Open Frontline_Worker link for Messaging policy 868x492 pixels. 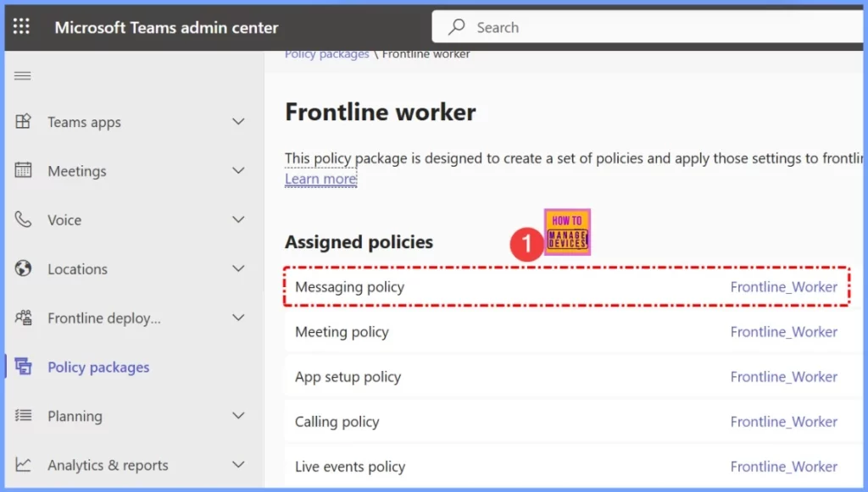783,287
